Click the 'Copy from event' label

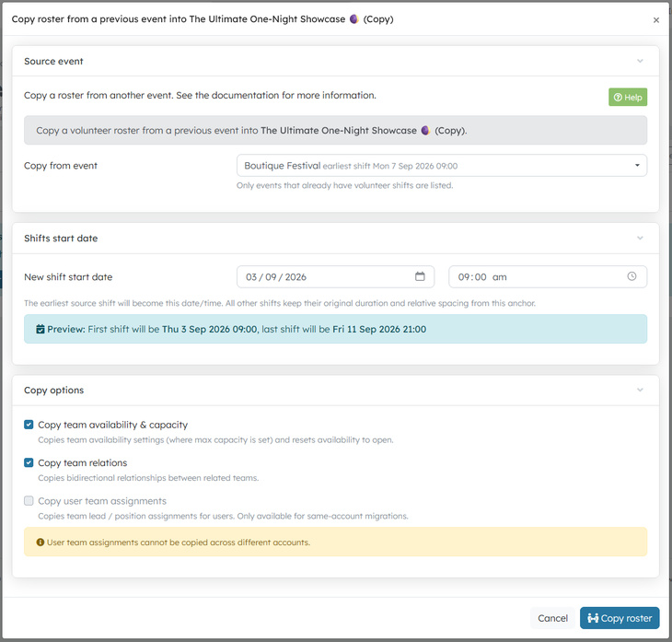pyautogui.click(x=61, y=166)
